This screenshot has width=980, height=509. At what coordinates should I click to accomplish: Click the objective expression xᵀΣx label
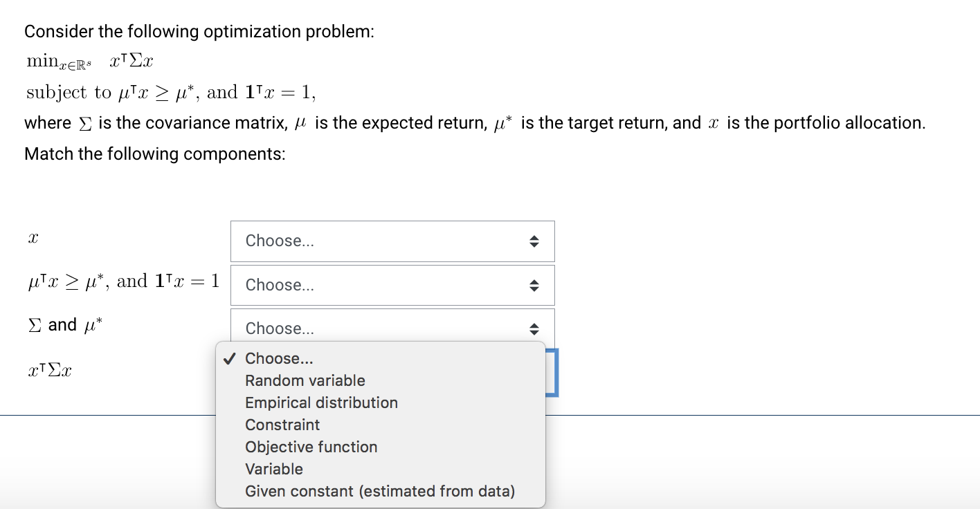(x=51, y=370)
